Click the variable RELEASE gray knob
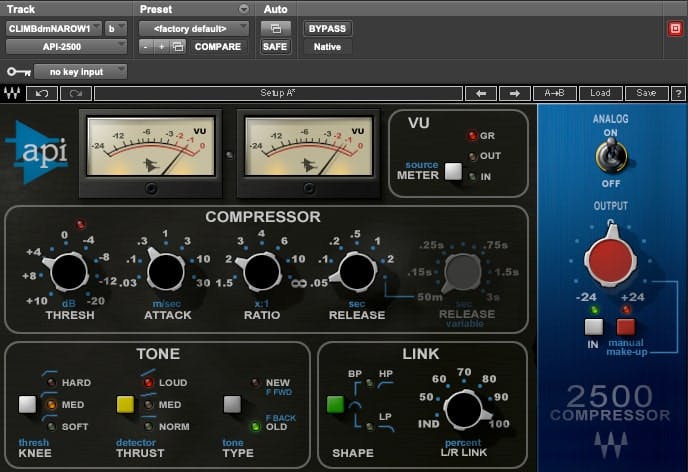Screen dimensions: 688x472 pos(462,273)
